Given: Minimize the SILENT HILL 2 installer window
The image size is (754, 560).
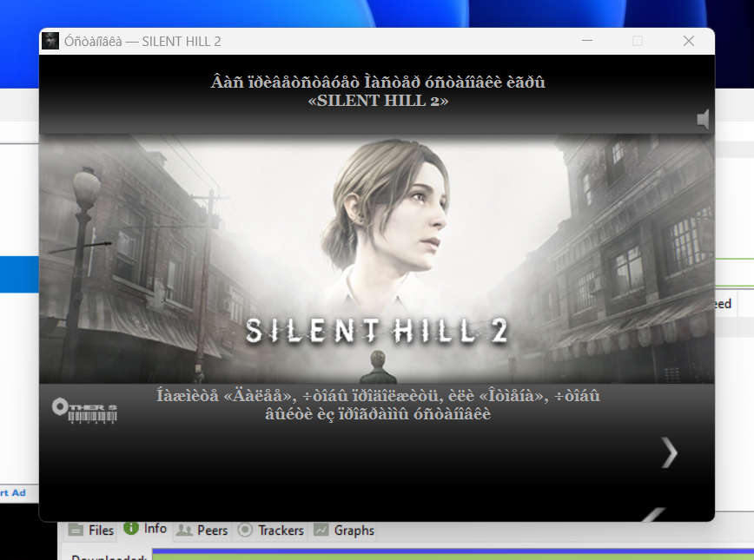Looking at the screenshot, I should pos(587,41).
